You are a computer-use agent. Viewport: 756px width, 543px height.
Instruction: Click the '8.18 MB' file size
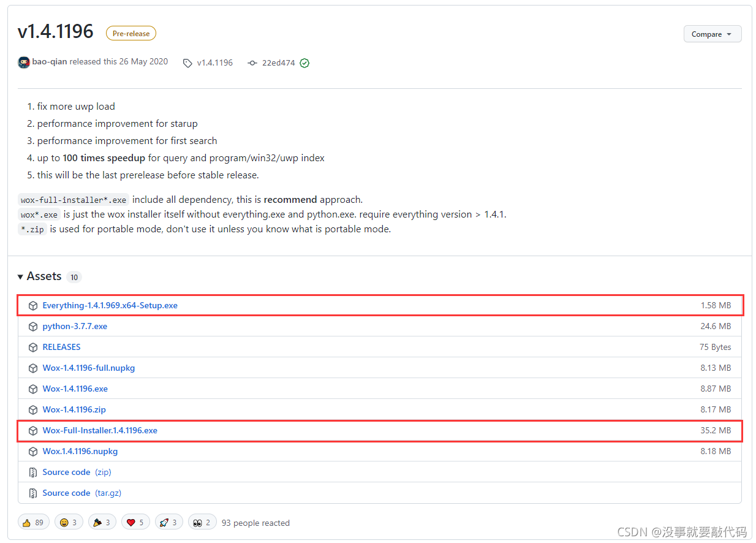point(716,451)
